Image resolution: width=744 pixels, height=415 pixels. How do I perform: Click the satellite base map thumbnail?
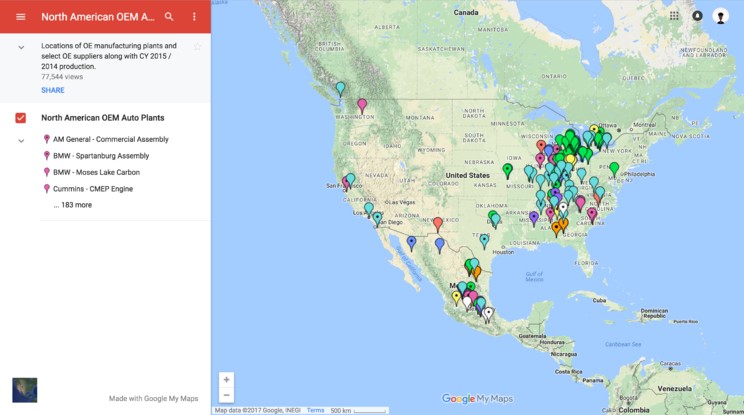[25, 390]
